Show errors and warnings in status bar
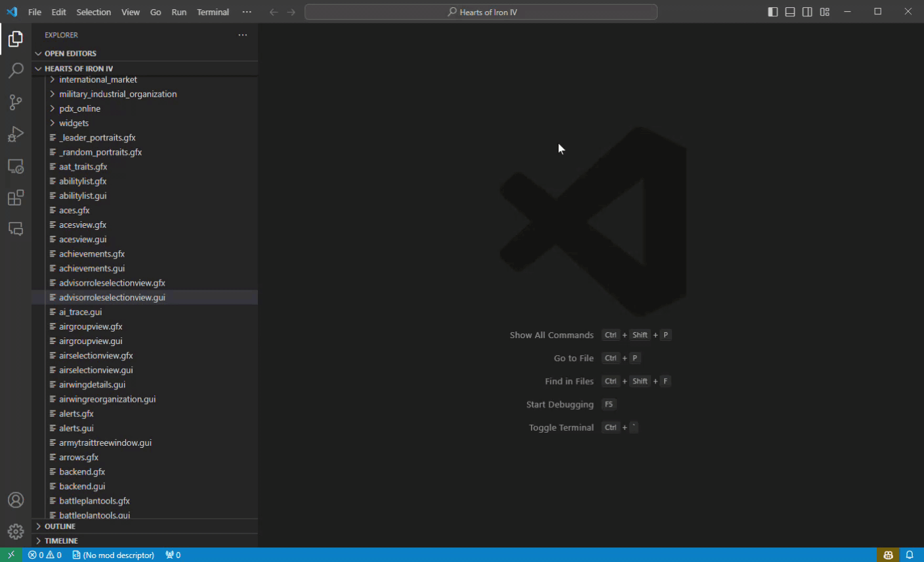Image resolution: width=924 pixels, height=562 pixels. (x=45, y=555)
